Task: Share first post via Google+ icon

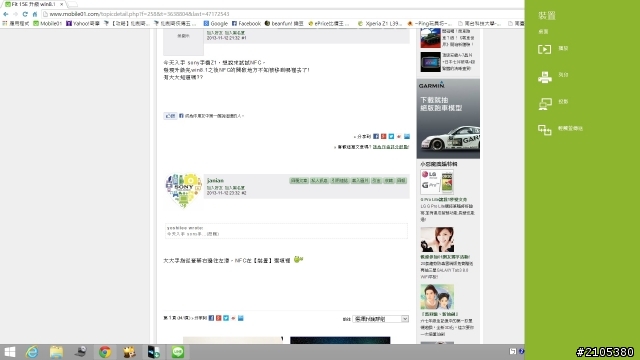Action: coord(384,136)
